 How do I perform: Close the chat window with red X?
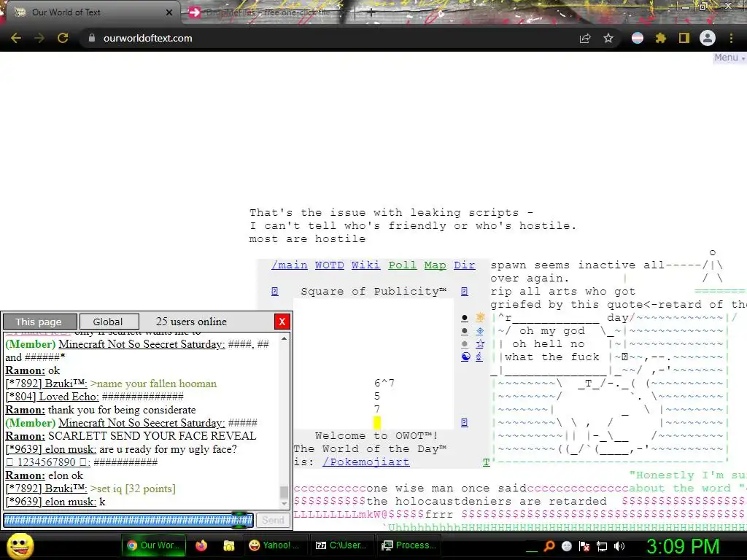(x=282, y=322)
